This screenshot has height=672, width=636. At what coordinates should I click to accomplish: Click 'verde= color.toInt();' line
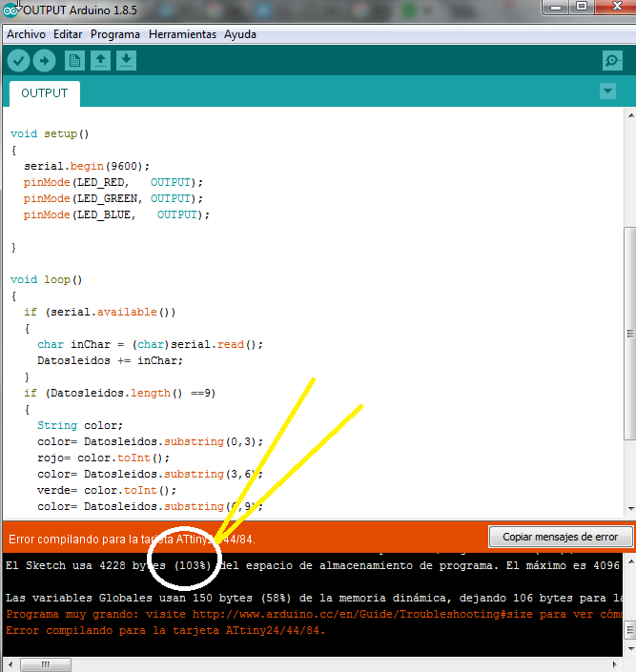[107, 490]
